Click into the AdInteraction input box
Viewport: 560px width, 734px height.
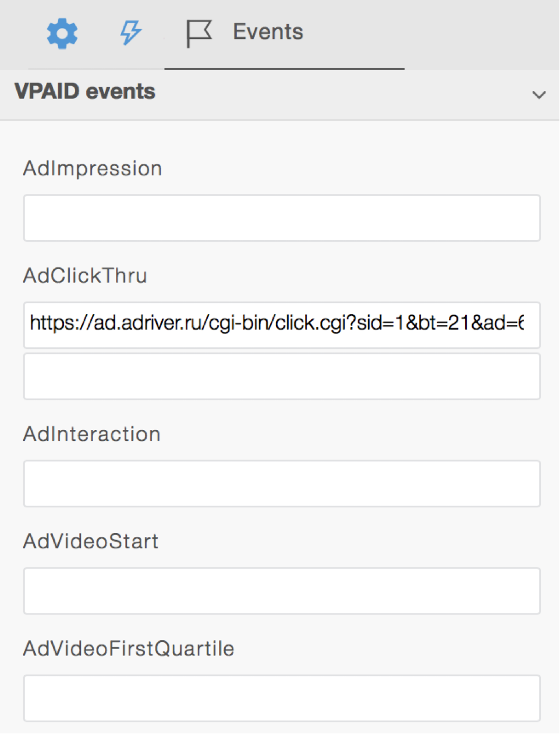point(282,484)
